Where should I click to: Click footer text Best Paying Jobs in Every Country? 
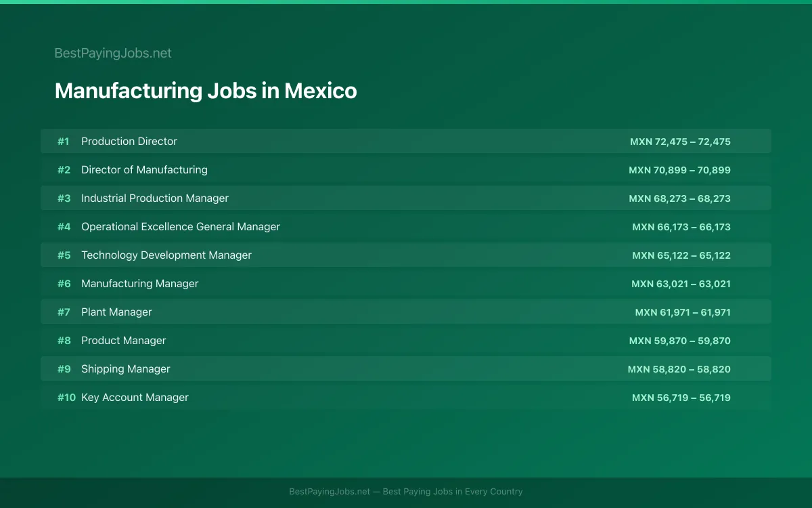(x=453, y=492)
